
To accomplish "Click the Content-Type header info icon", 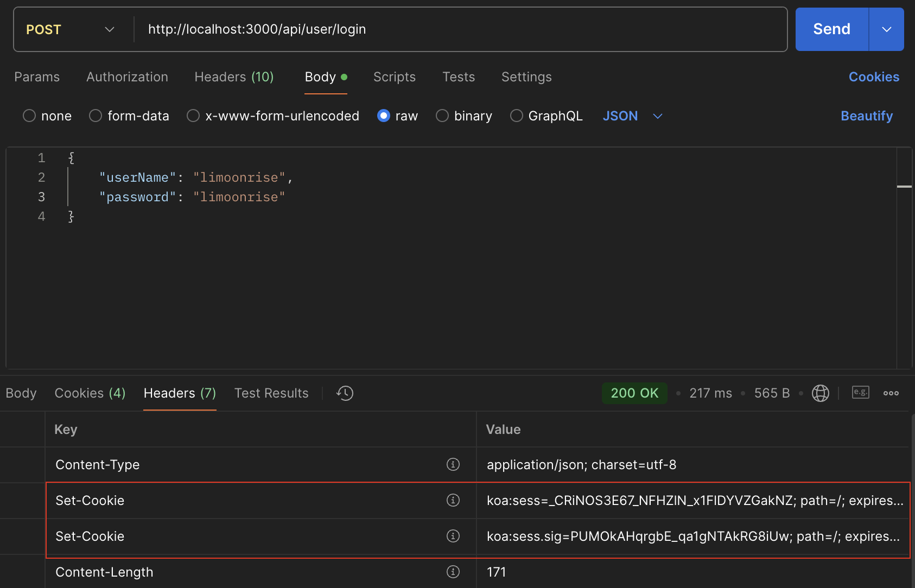I will 453,464.
